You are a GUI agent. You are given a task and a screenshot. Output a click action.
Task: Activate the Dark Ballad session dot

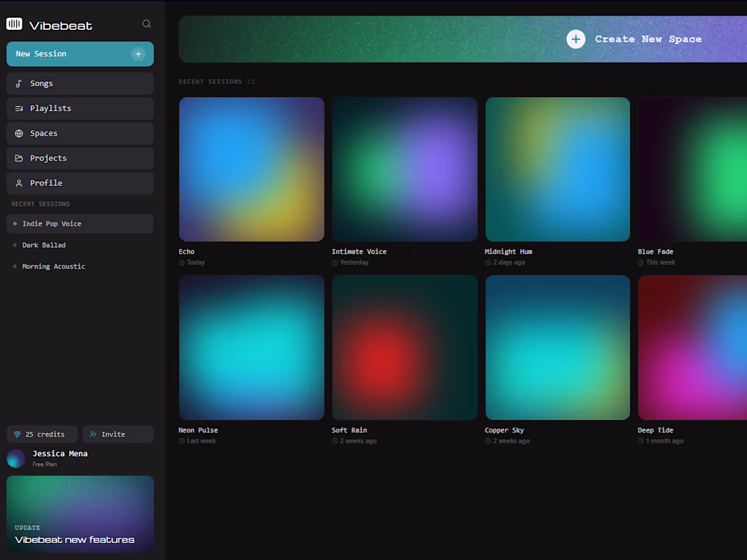click(x=14, y=245)
